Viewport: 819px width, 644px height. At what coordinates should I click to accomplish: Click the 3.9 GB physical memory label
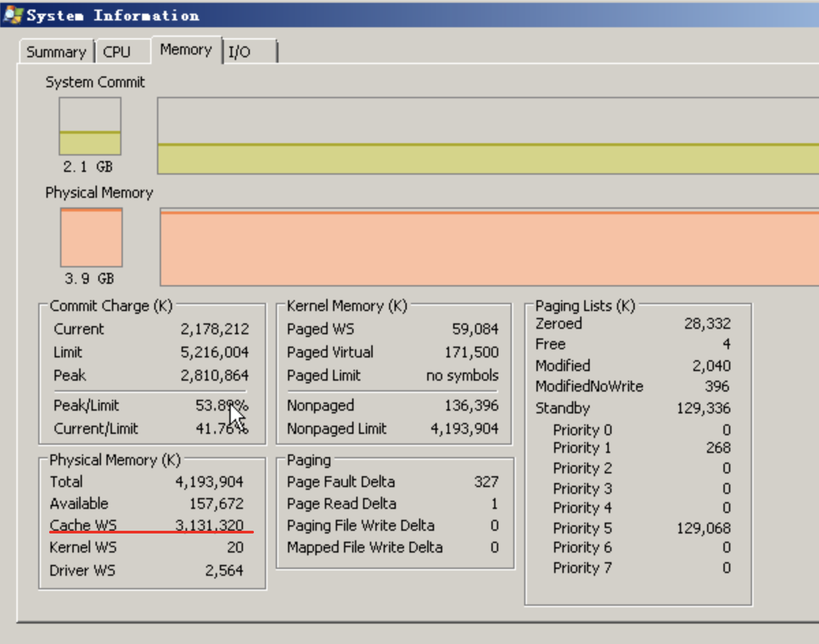(90, 278)
